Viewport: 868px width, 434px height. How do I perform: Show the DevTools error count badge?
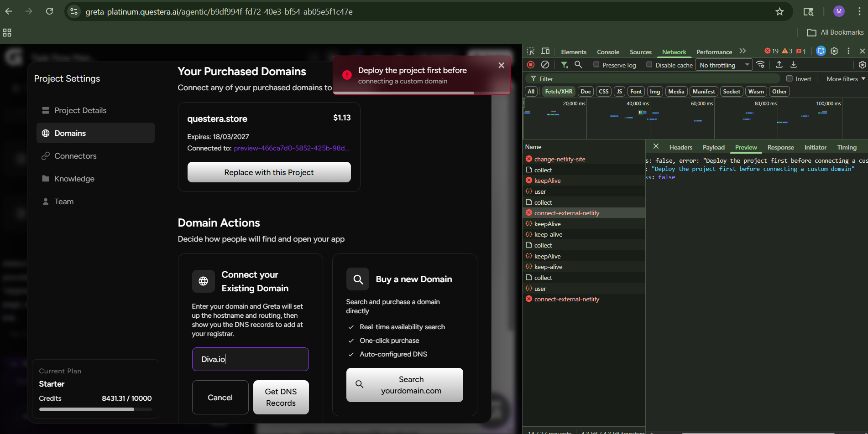point(772,51)
